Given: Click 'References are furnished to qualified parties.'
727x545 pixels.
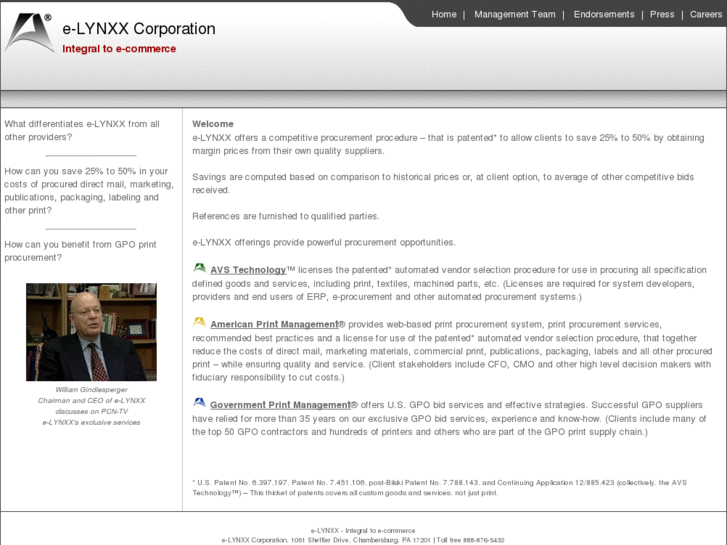Looking at the screenshot, I should coord(286,216).
